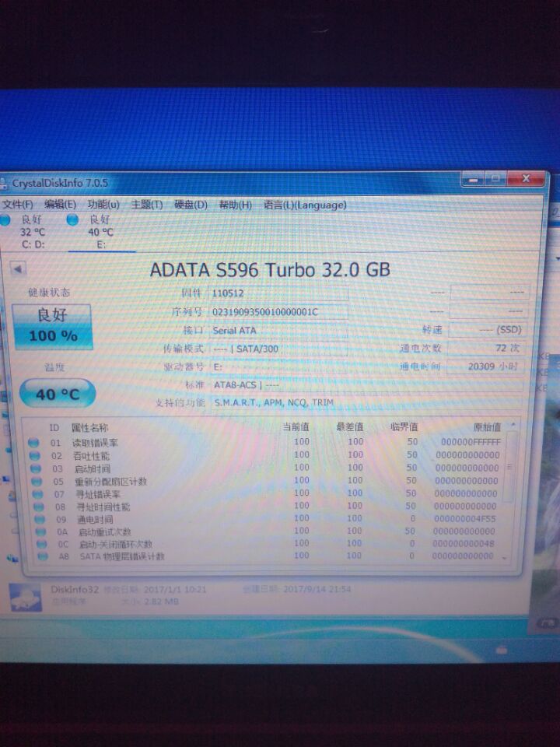Click the 当前值 column header
Screen dimensions: 560x747
point(296,426)
